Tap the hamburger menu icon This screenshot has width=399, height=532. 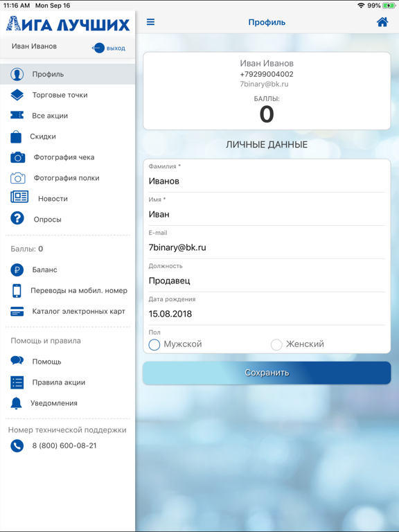pos(150,22)
